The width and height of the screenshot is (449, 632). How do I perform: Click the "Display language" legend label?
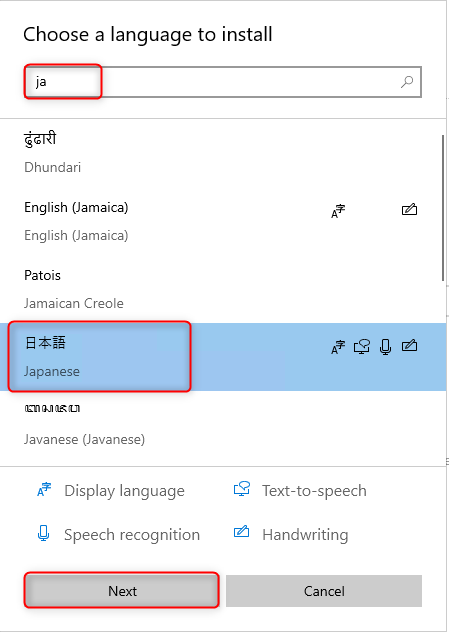coord(125,491)
